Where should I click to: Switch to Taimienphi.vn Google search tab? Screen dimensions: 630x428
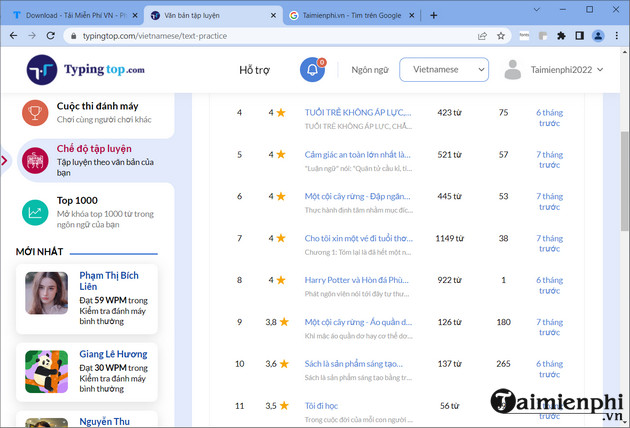click(351, 15)
